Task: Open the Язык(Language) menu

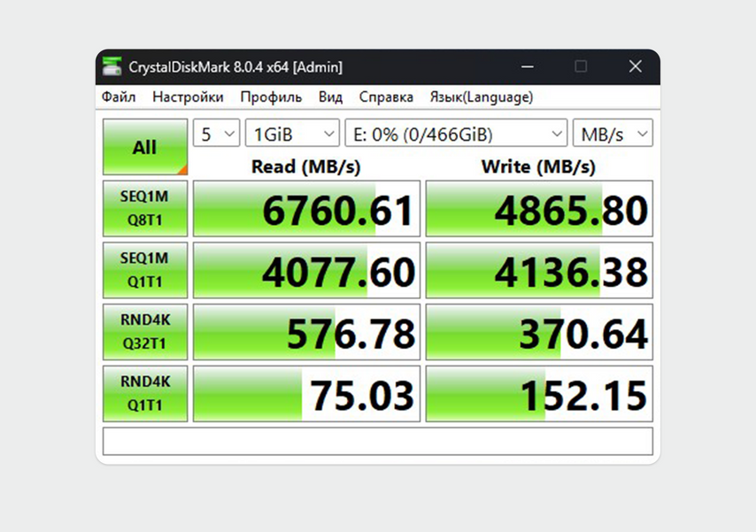Action: coord(482,97)
